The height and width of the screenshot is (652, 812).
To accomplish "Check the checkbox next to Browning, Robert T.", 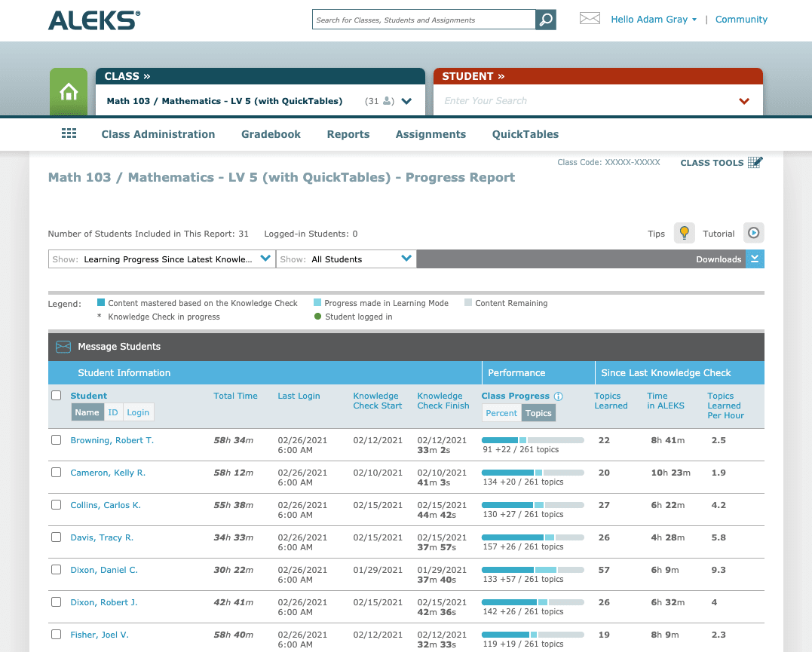I will coord(56,439).
